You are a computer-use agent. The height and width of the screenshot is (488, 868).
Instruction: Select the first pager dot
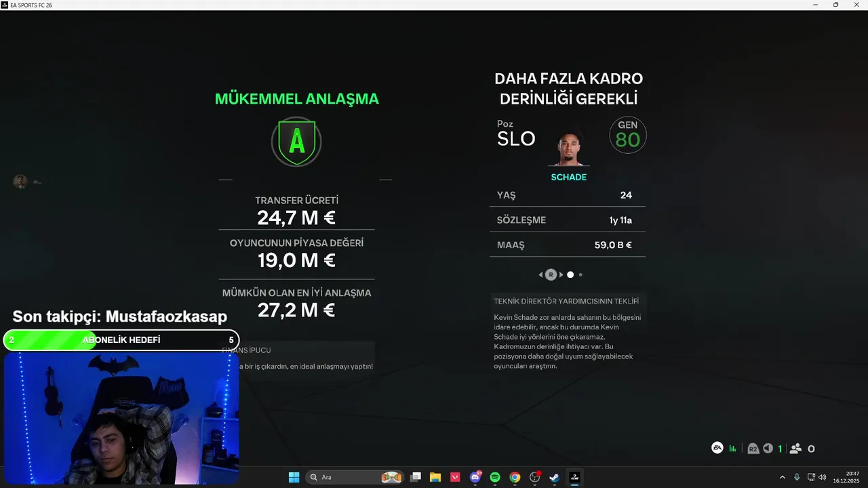pos(570,274)
